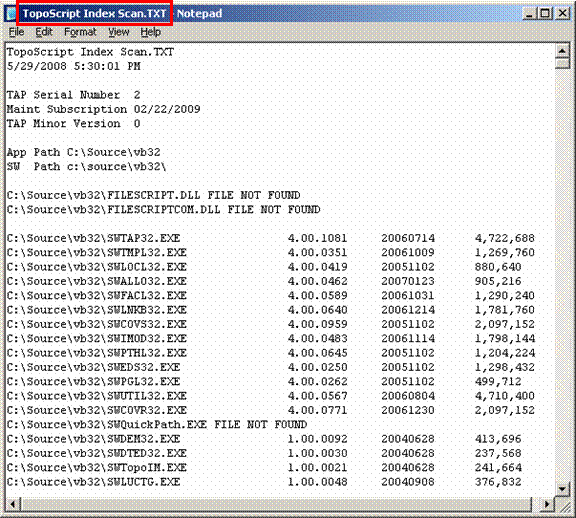Click version number 4.00.0351
Image resolution: width=576 pixels, height=518 pixels.
click(x=317, y=252)
